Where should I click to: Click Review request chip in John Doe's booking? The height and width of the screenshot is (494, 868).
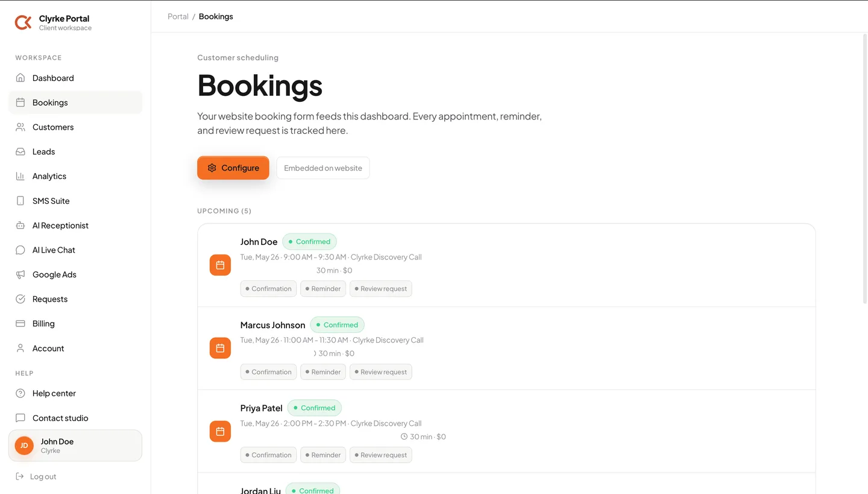[380, 289]
